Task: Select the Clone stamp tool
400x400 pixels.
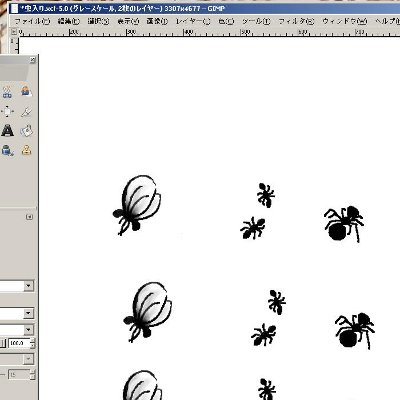Action: [26, 150]
